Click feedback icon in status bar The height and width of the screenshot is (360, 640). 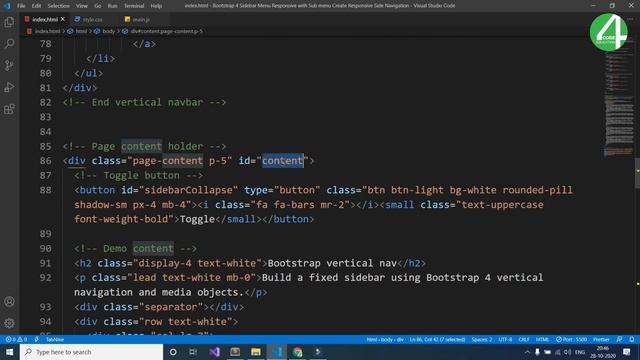tap(619, 340)
